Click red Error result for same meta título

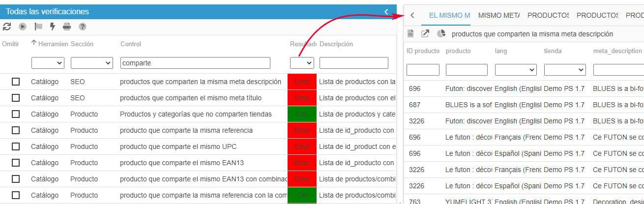pos(302,98)
